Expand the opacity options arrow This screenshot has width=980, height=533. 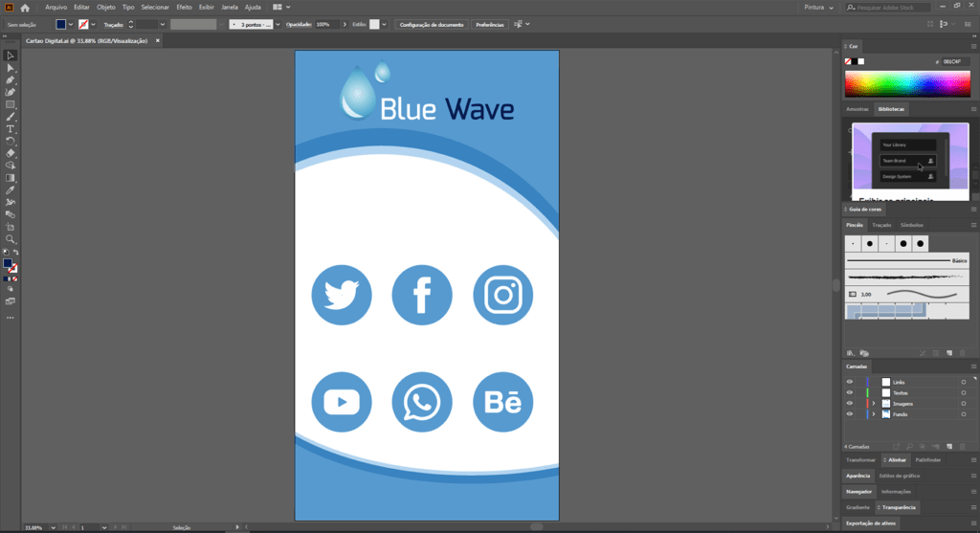point(345,24)
